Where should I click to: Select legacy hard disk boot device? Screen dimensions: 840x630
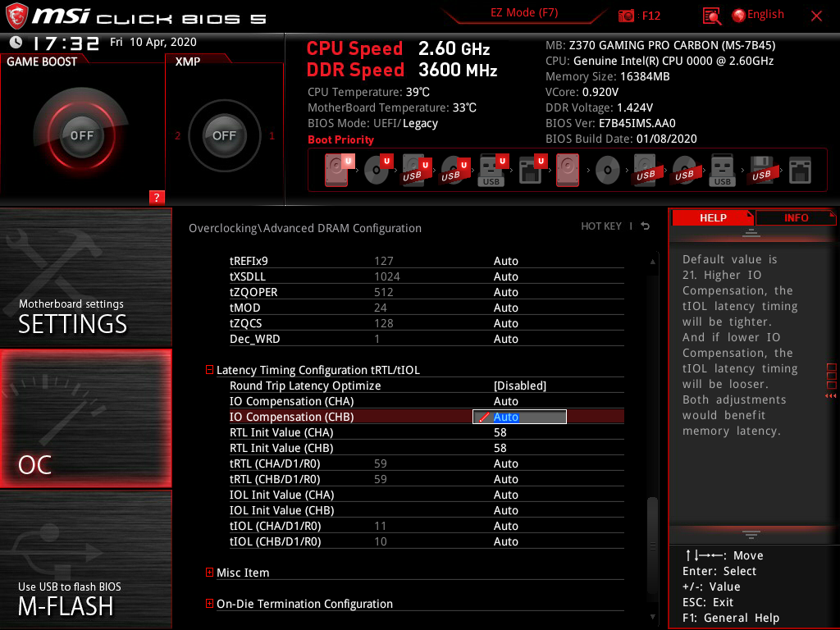[x=568, y=170]
